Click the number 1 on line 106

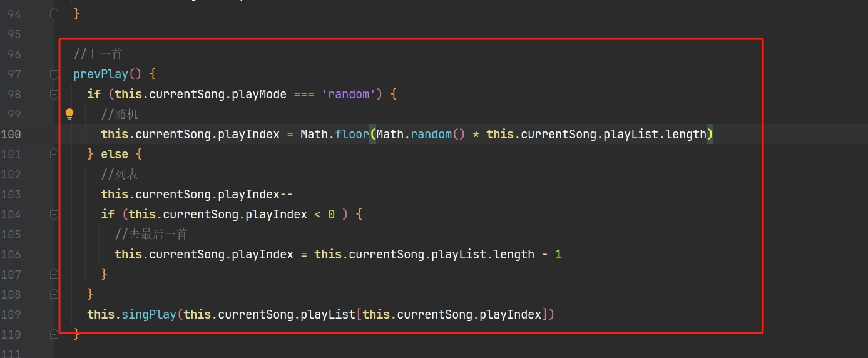558,255
